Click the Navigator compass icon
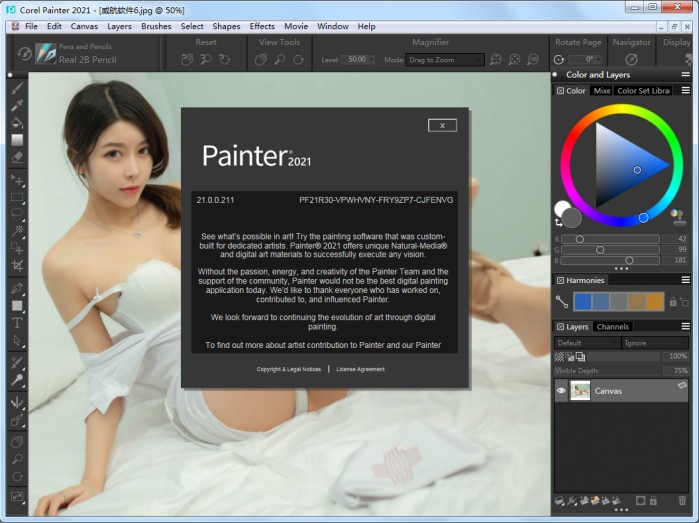The image size is (699, 523). 631,59
